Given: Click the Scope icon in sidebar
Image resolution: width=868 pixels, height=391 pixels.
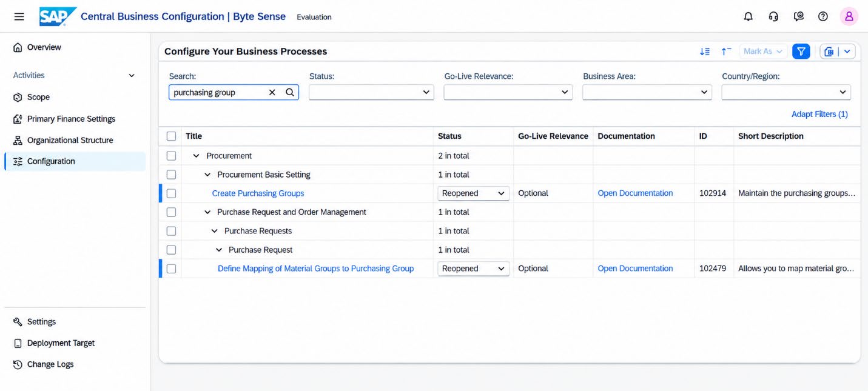Looking at the screenshot, I should tap(18, 97).
